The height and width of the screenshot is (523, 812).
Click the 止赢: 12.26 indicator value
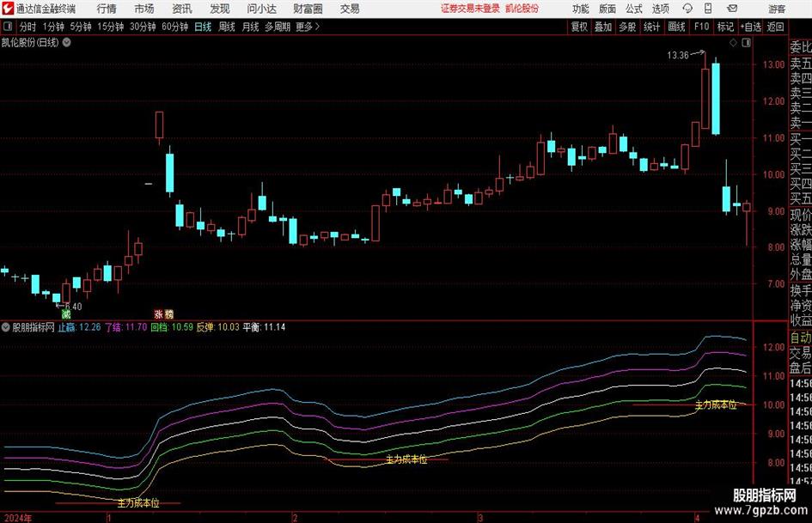tap(79, 327)
